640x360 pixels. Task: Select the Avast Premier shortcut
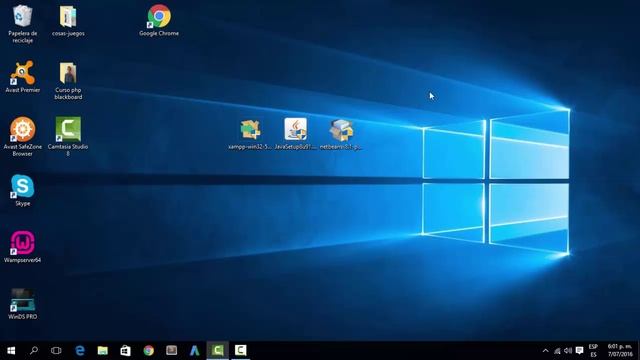(x=22, y=77)
